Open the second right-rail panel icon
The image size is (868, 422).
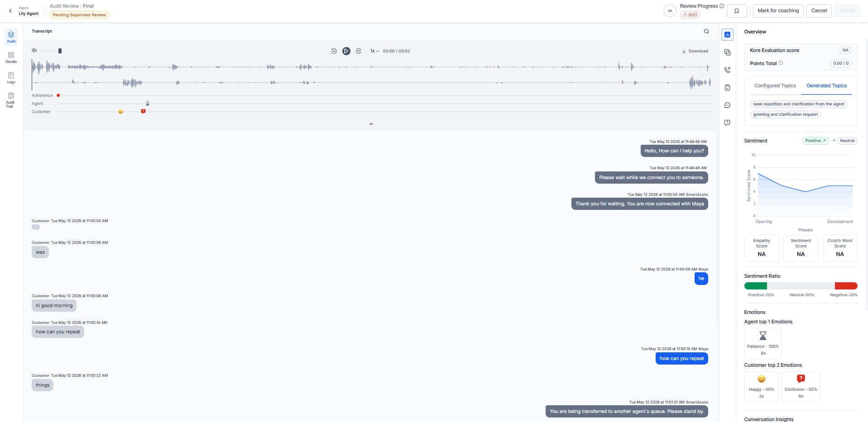pos(727,52)
